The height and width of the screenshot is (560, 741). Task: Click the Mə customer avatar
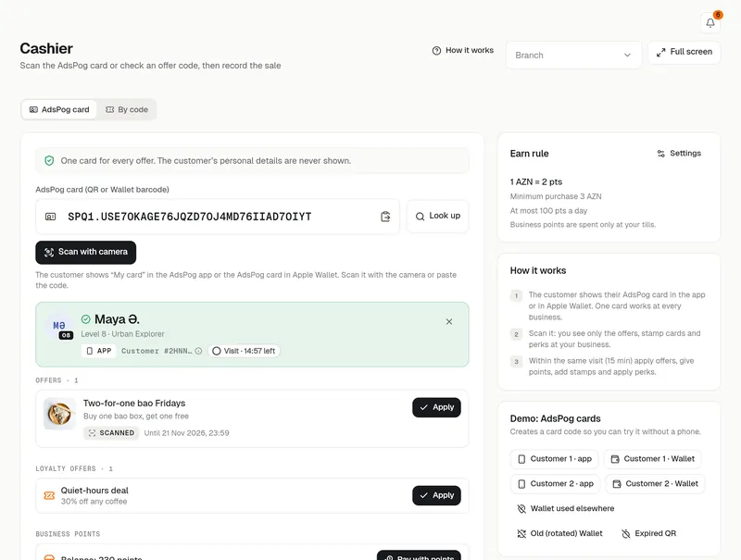pyautogui.click(x=59, y=326)
